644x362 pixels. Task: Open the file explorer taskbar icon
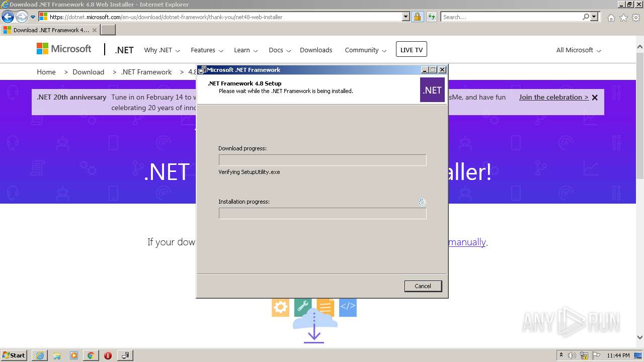tap(57, 355)
